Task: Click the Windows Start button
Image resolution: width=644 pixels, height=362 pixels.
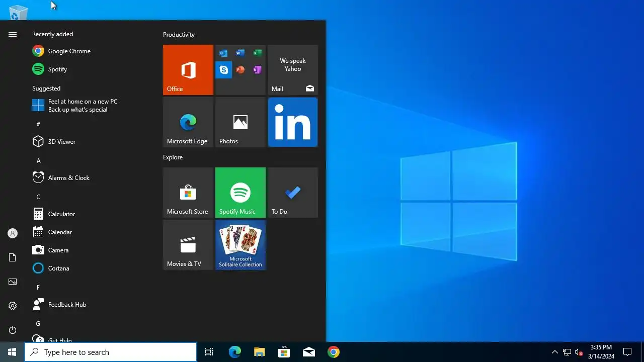Action: (12, 352)
